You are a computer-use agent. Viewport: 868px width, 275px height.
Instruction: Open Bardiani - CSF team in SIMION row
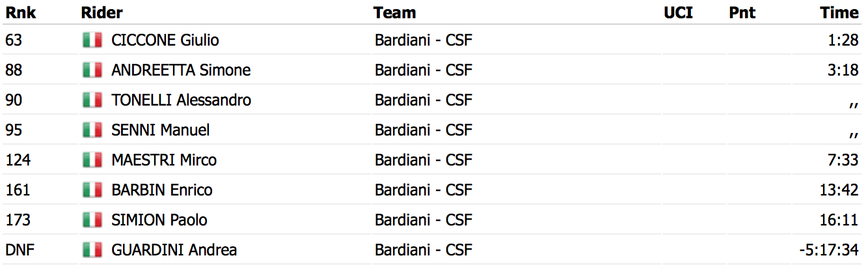click(x=424, y=220)
